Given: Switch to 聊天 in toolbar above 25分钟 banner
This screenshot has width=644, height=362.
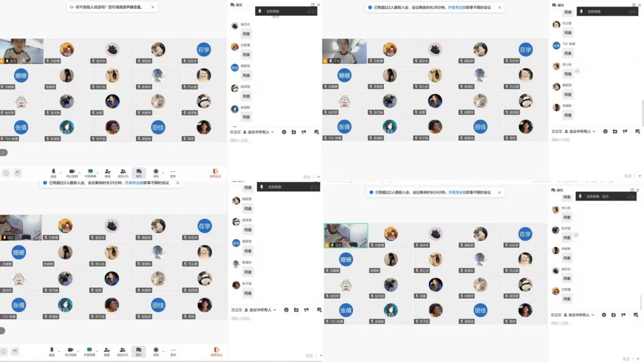Looking at the screenshot, I should pyautogui.click(x=139, y=173).
